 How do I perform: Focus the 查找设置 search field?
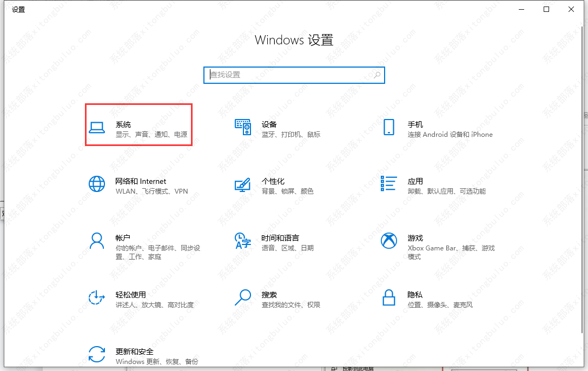pyautogui.click(x=294, y=75)
